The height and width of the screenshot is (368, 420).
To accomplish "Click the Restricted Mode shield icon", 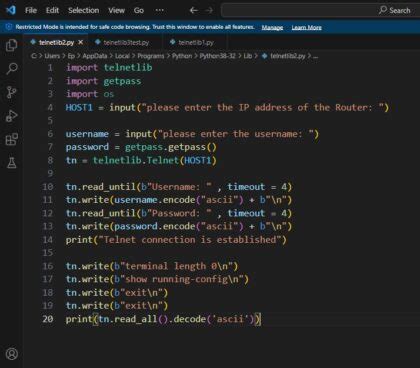I will pos(9,27).
